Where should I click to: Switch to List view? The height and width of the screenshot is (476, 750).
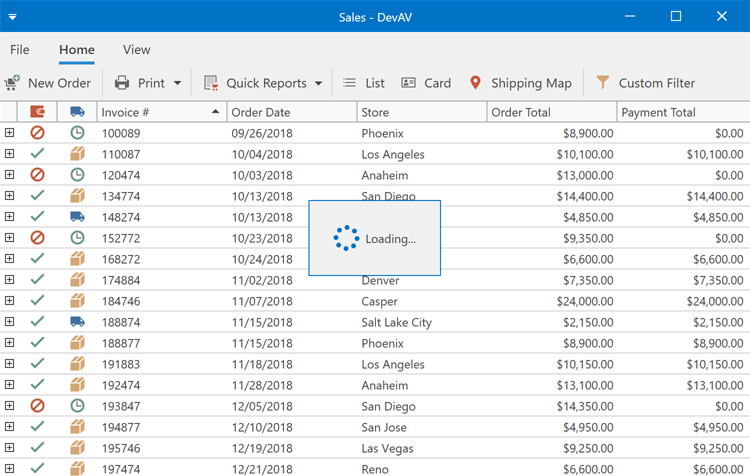[364, 83]
